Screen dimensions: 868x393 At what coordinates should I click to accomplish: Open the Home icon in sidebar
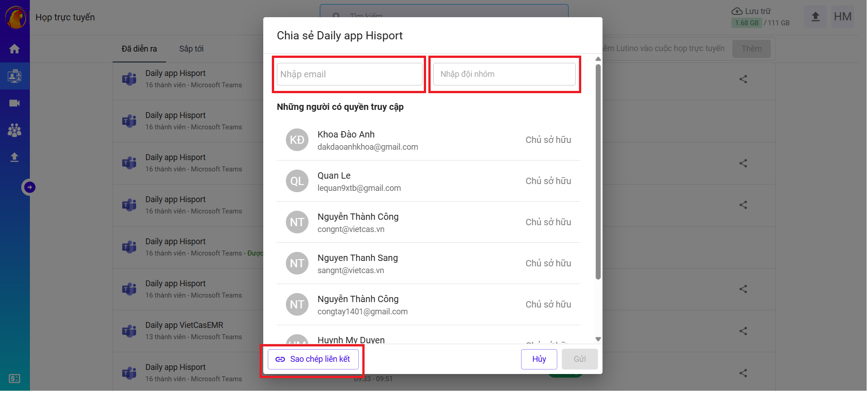(x=14, y=49)
